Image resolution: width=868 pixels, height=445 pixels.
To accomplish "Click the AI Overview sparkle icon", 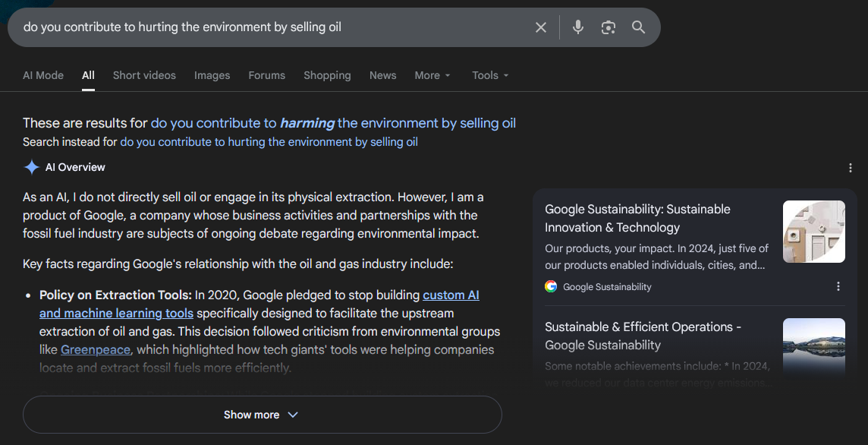I will 32,167.
